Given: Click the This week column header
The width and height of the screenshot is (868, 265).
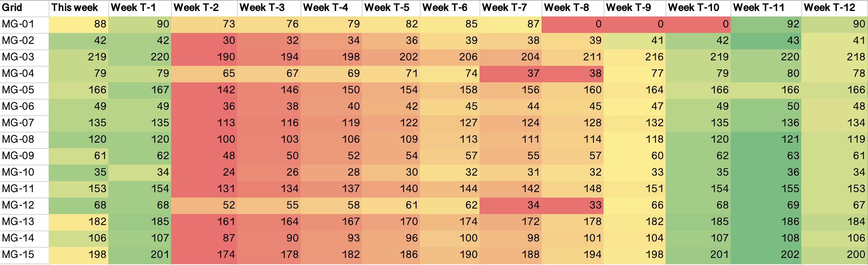Looking at the screenshot, I should 78,8.
